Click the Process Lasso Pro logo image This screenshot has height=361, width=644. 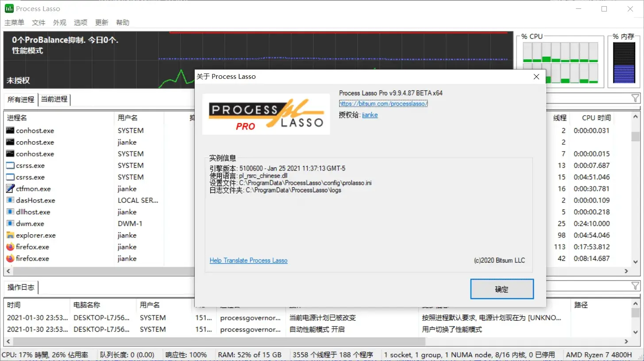coord(266,114)
